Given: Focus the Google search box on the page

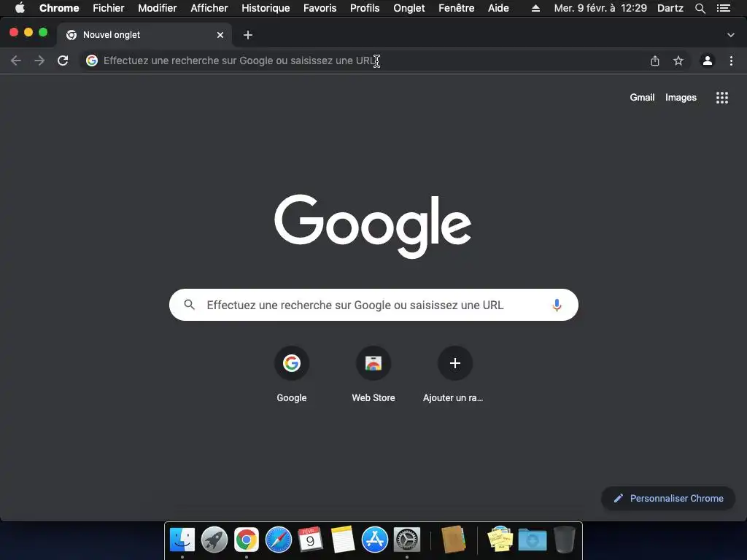Looking at the screenshot, I should (373, 305).
